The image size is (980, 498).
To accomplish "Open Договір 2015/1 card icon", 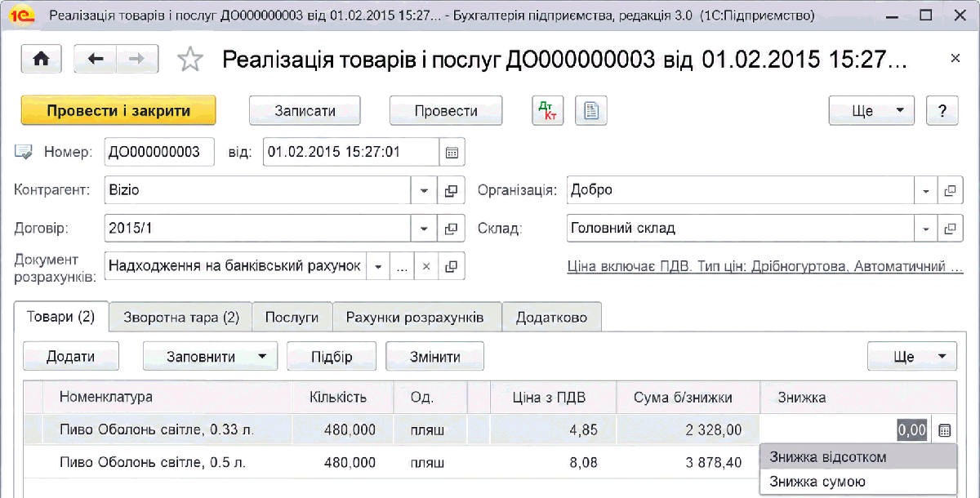I will pos(450,229).
